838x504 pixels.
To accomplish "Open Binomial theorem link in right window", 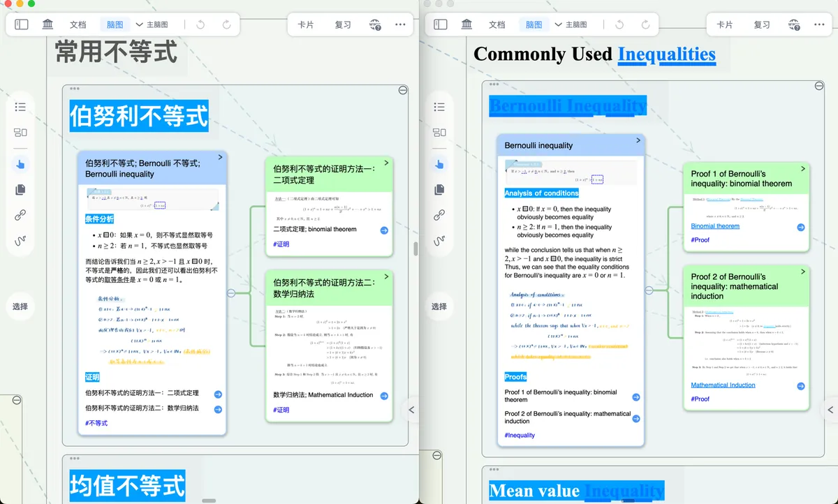I will tap(715, 226).
